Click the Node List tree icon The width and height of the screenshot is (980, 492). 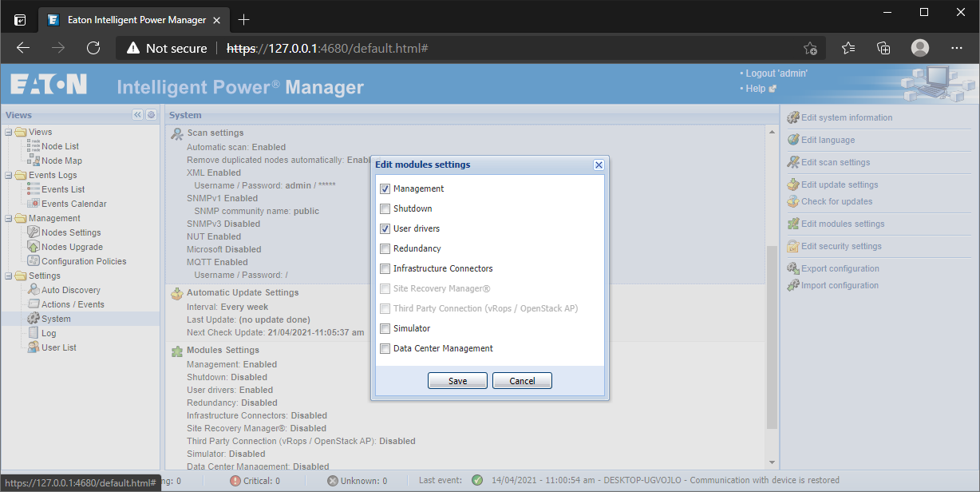tap(34, 146)
